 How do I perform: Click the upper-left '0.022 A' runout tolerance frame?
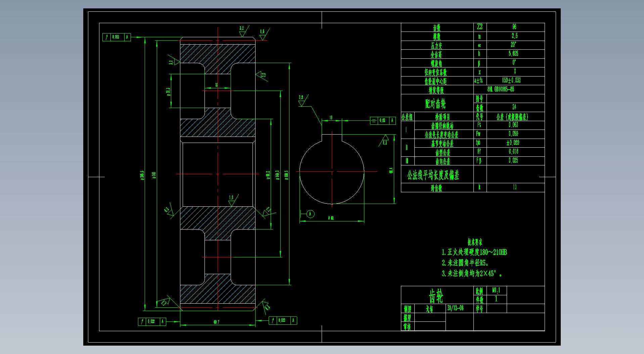tap(117, 37)
